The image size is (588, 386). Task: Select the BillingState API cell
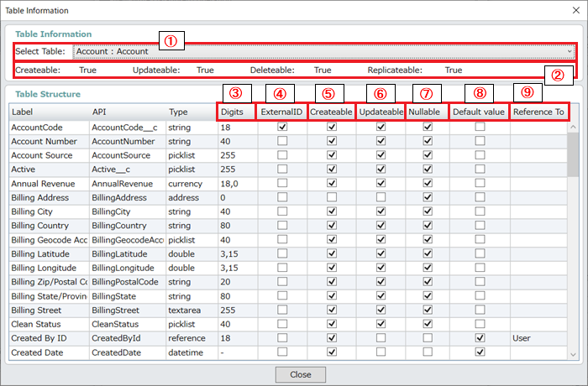128,296
